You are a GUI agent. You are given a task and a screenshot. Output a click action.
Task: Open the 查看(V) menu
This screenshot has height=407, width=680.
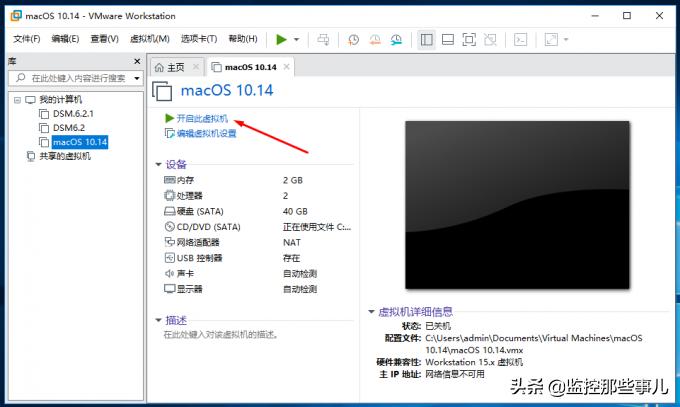point(104,39)
